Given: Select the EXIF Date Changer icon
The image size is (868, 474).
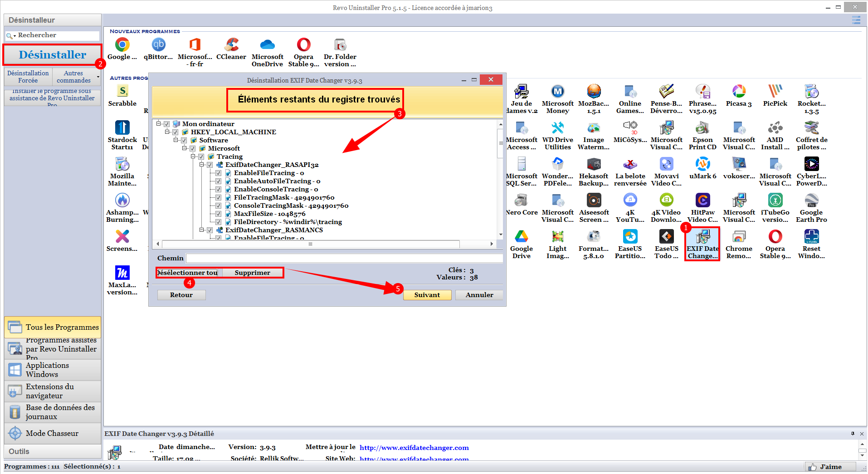Looking at the screenshot, I should pos(702,236).
